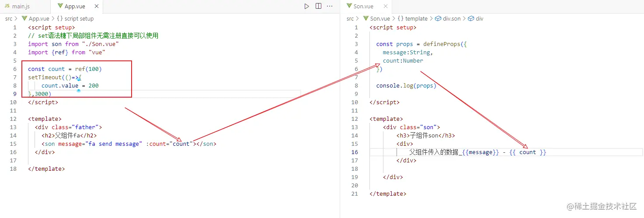
Task: Open src breadcrumb in Son.vue pane
Action: pos(350,18)
